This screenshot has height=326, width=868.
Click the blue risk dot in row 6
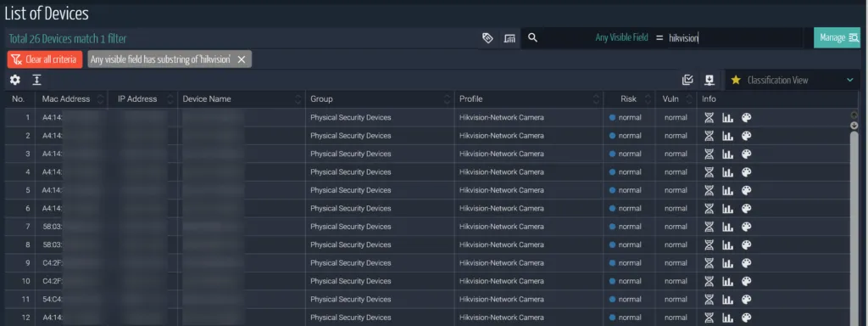coord(612,209)
